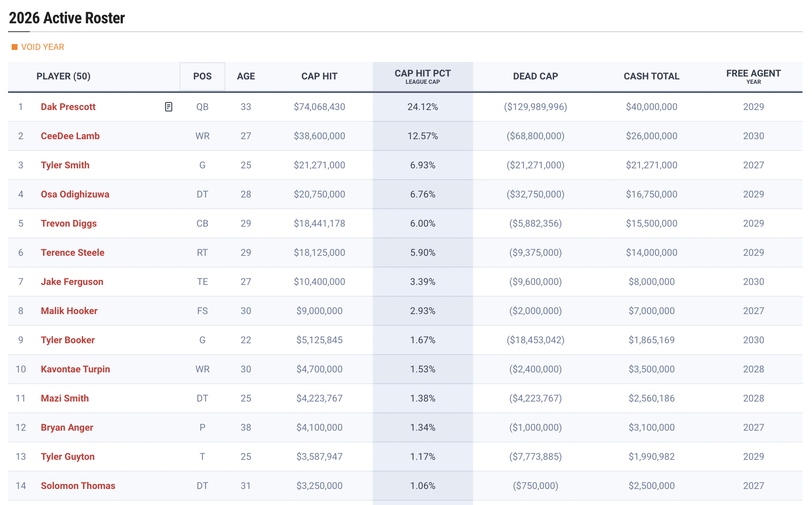Select Tyler Smith's 6.93% cap percentage
This screenshot has width=812, height=505.
click(423, 165)
